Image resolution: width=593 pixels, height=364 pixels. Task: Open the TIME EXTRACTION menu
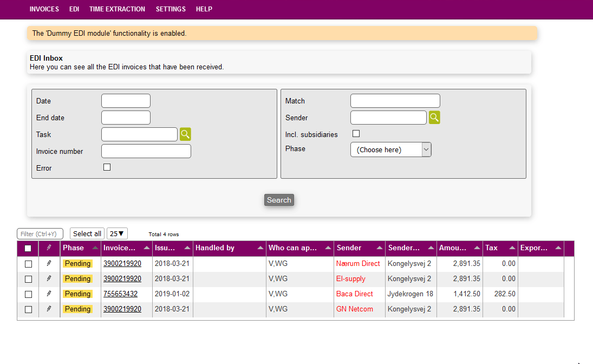[117, 9]
